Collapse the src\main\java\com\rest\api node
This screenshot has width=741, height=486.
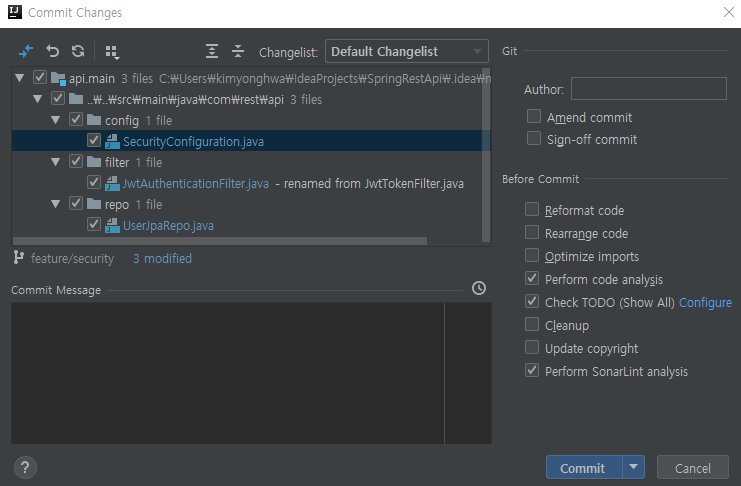point(38,99)
